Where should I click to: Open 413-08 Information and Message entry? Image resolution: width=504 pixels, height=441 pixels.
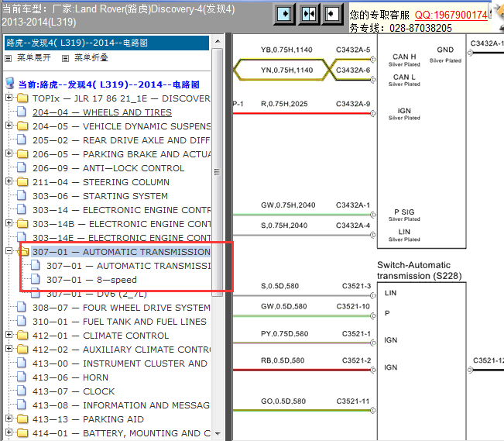122,405
